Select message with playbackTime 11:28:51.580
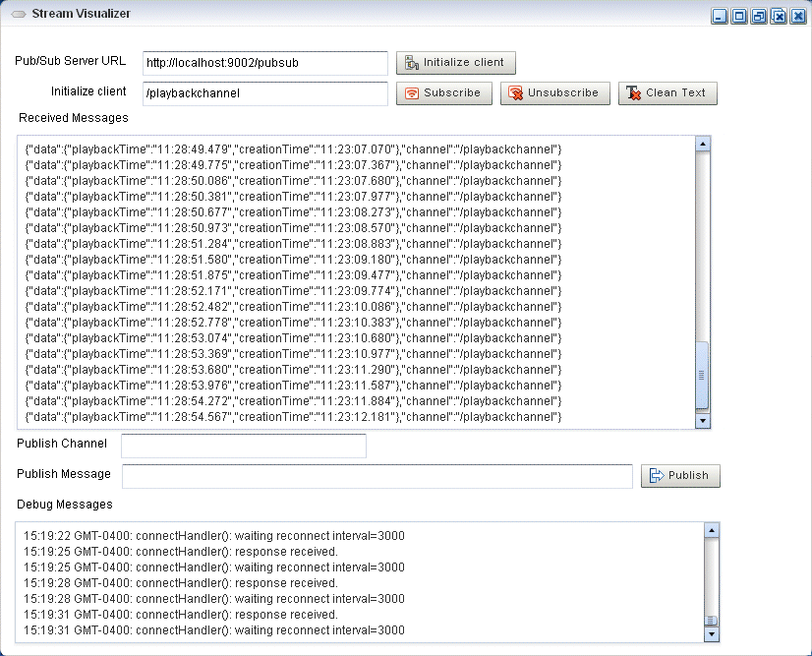812x656 pixels. point(293,260)
